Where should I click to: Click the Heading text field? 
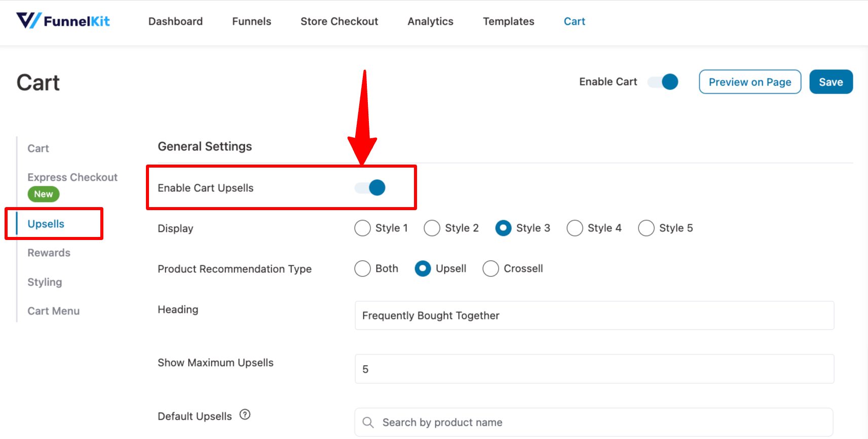click(594, 315)
